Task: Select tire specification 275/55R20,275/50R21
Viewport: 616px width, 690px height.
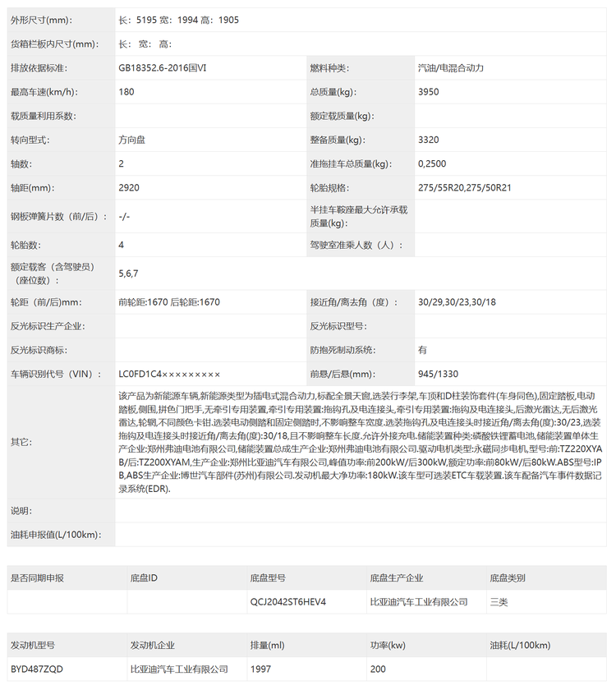Action: [x=465, y=188]
